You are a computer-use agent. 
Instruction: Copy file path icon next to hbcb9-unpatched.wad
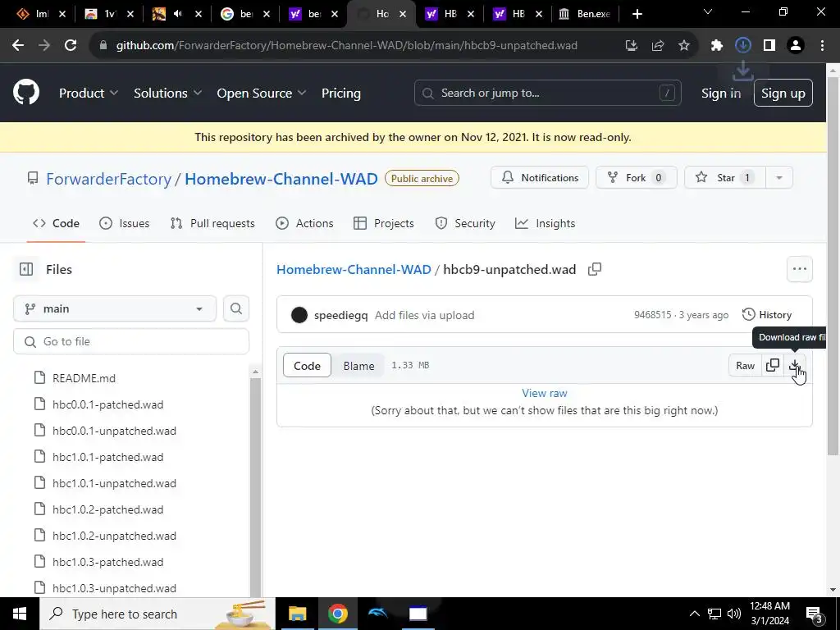[595, 269]
